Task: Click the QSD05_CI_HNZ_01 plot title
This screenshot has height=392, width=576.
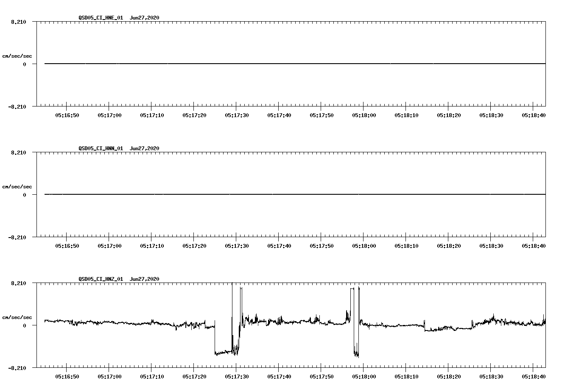Action: click(101, 279)
